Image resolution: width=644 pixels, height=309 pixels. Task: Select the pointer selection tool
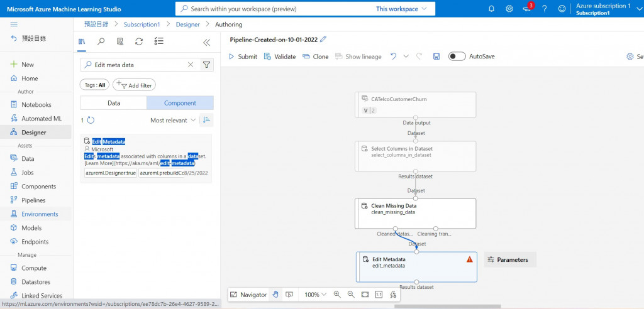289,294
